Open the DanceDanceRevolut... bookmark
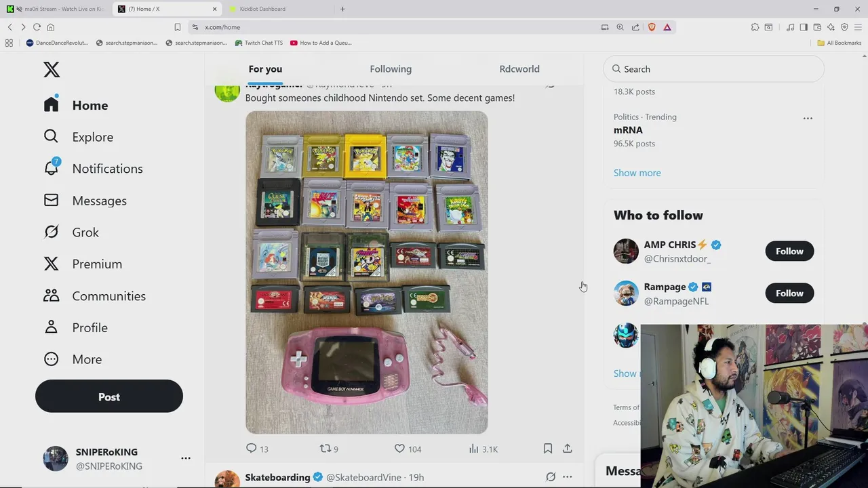 [57, 43]
